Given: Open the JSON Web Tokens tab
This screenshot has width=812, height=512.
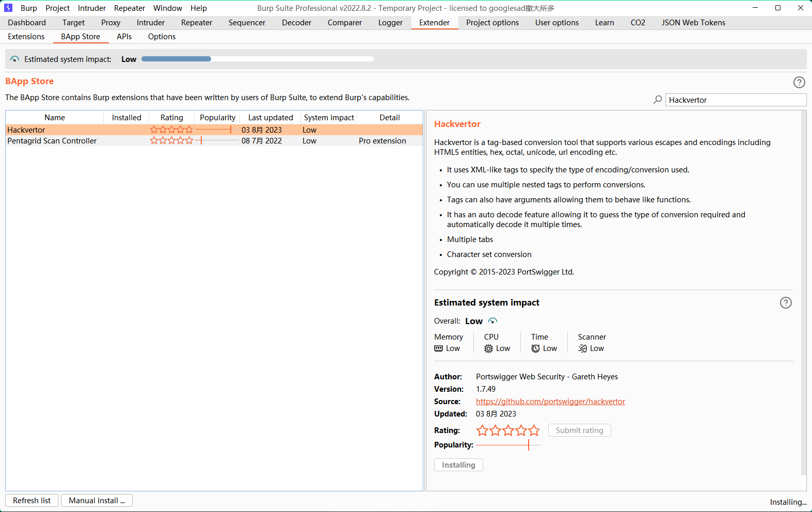Looking at the screenshot, I should tap(693, 23).
